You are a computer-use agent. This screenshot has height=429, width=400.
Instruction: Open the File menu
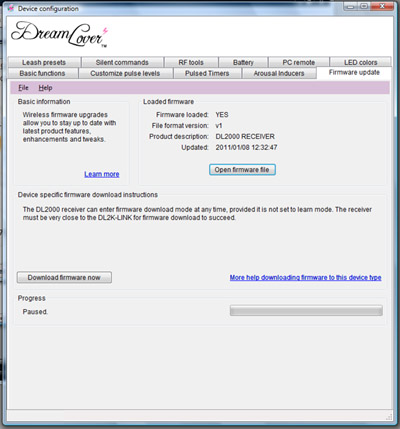pyautogui.click(x=23, y=88)
